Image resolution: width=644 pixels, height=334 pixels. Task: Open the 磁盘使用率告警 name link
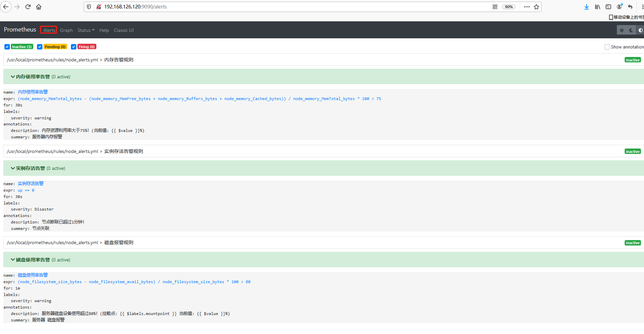(33, 275)
